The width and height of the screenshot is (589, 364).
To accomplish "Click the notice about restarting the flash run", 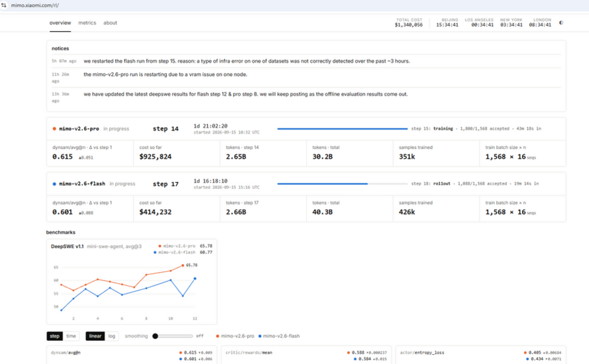I will pyautogui.click(x=246, y=61).
